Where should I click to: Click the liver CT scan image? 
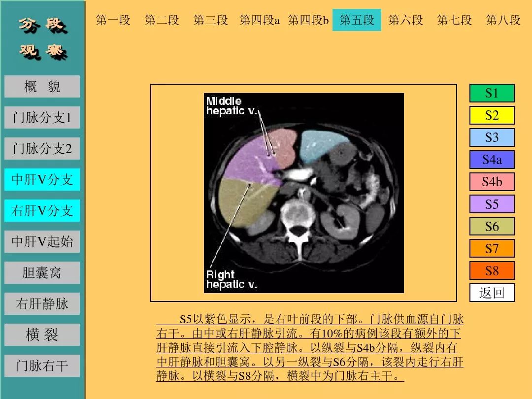point(303,193)
